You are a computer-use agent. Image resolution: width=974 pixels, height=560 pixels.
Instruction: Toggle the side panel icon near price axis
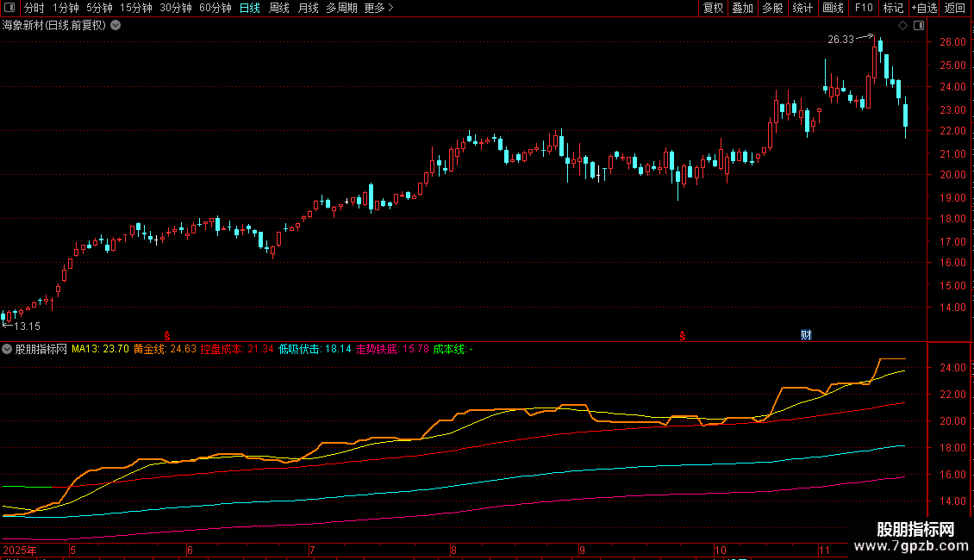(917, 26)
